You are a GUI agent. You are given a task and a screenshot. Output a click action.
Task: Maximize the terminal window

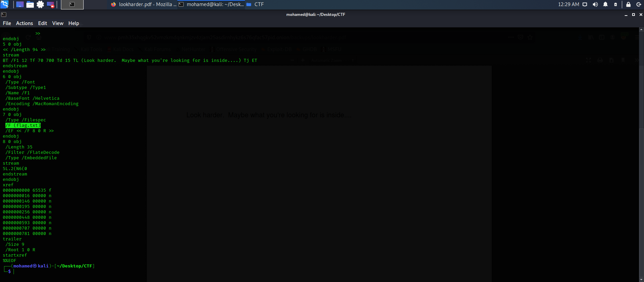[634, 15]
